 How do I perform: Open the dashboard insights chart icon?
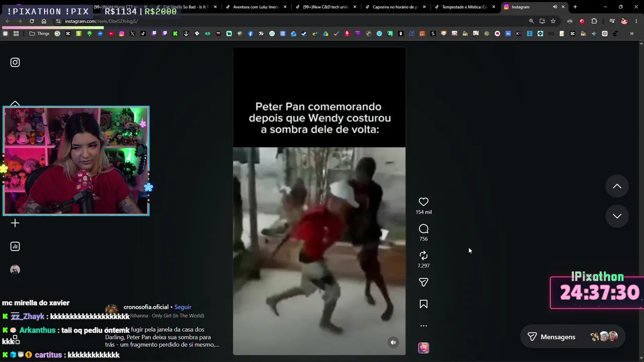click(15, 246)
